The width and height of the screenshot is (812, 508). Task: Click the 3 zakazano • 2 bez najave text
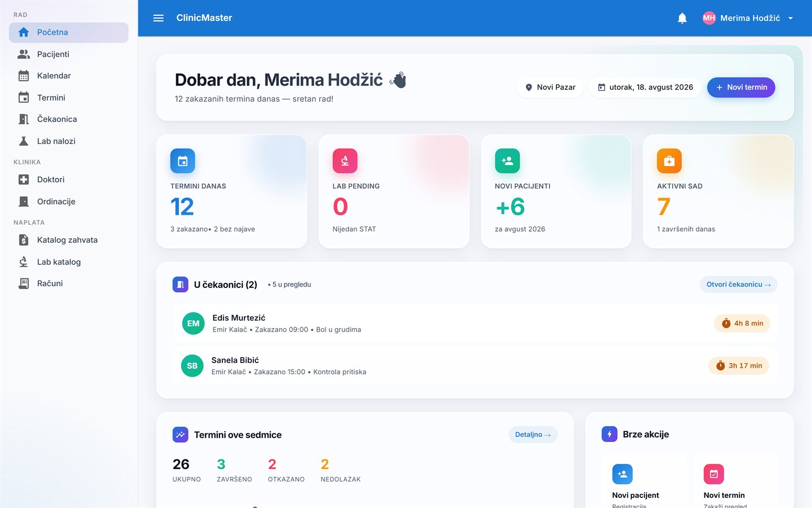click(213, 229)
